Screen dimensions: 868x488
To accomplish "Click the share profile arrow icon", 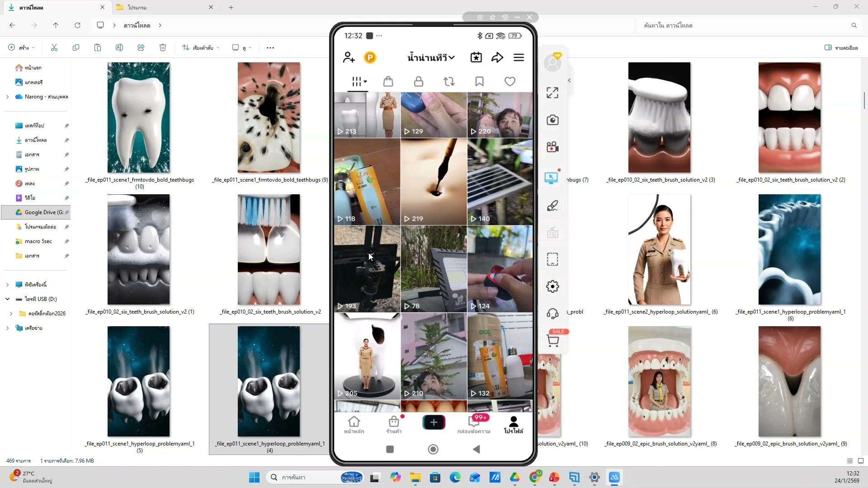I will click(x=497, y=57).
